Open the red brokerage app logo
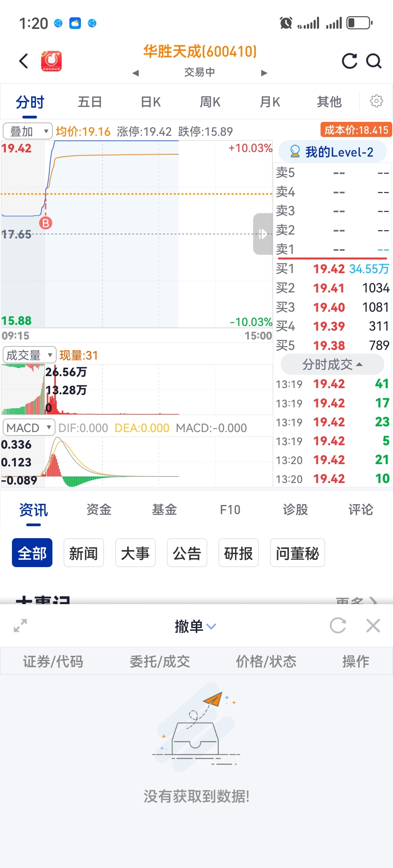 tap(52, 61)
